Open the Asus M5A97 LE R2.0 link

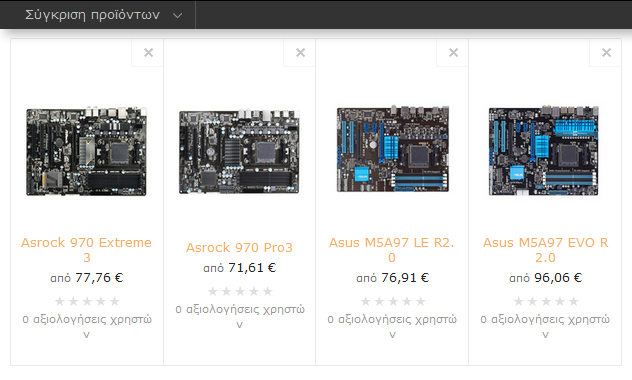click(392, 250)
